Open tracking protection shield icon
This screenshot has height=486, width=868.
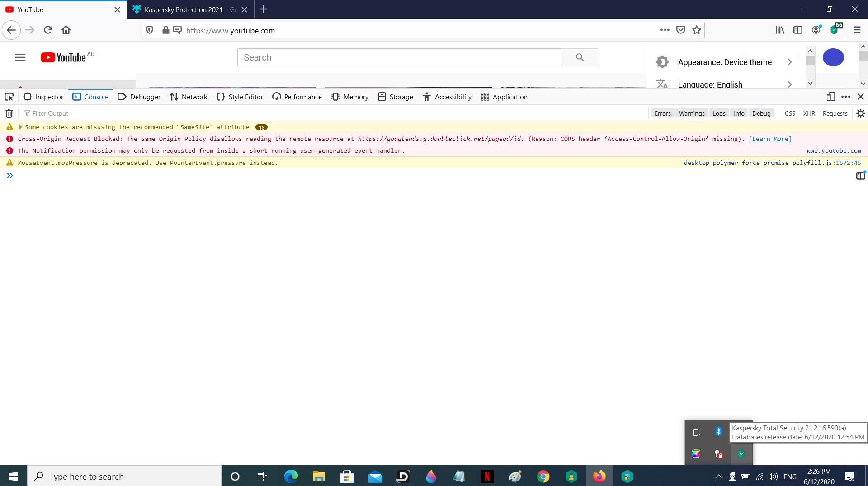pos(150,30)
